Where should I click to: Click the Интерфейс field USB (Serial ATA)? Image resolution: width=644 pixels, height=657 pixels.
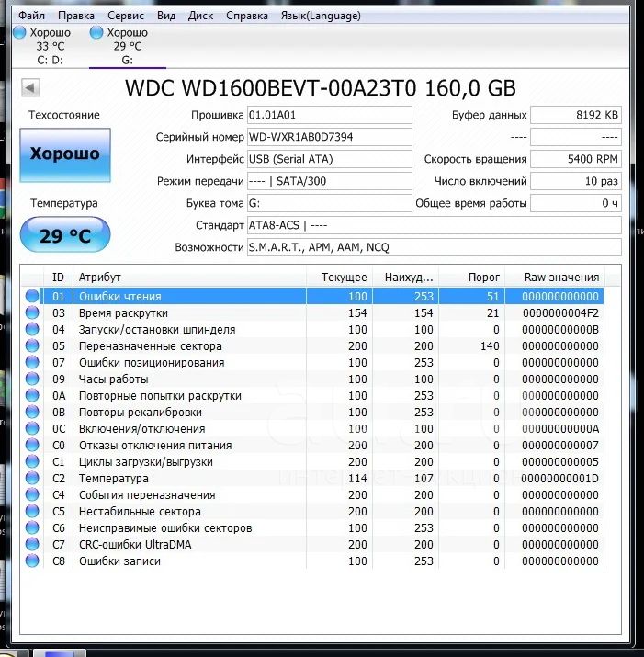pos(329,159)
